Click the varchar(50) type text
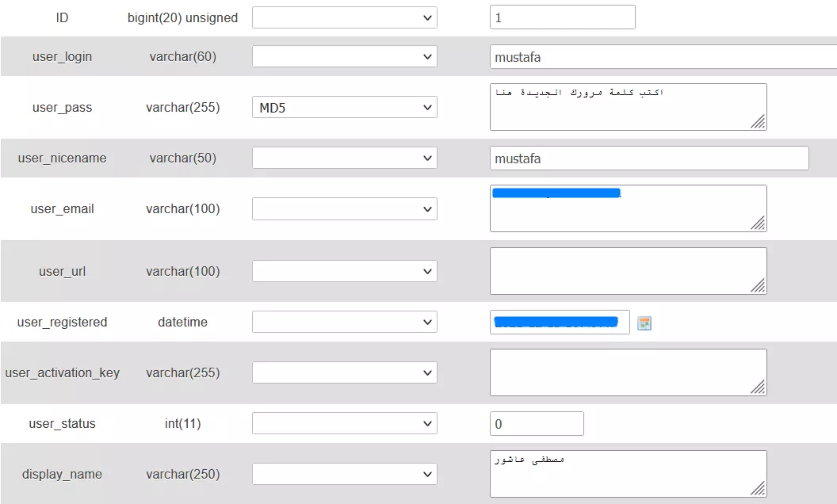This screenshot has height=504, width=837. 182,158
